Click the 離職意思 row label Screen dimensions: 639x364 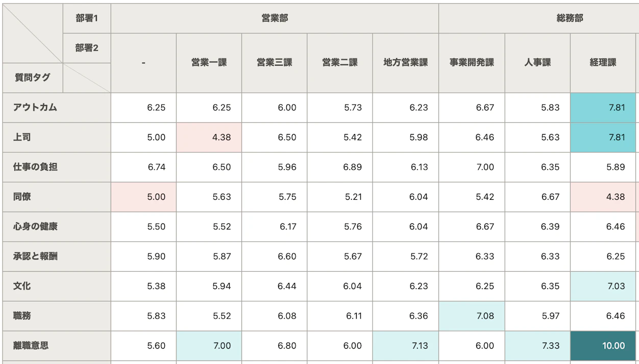31,346
